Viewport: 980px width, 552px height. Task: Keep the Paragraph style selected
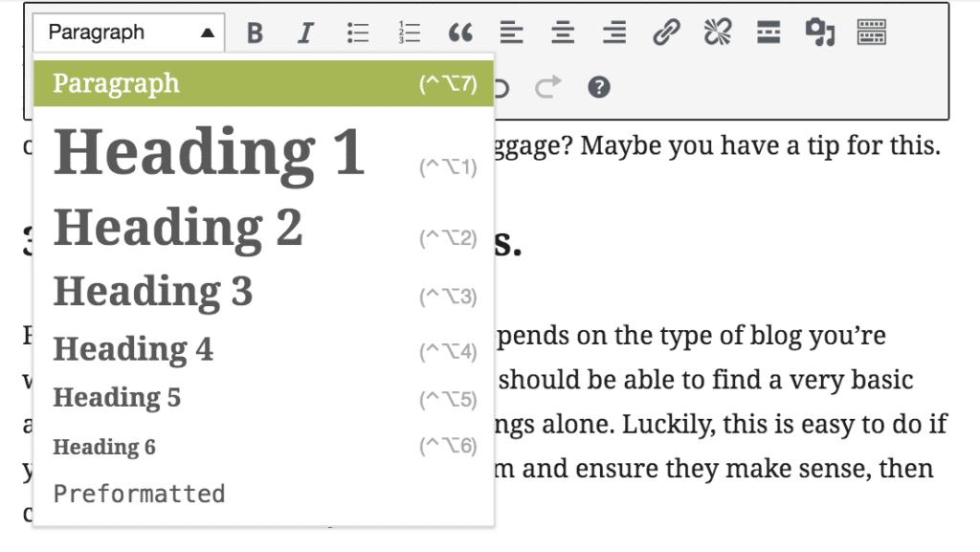coord(116,83)
